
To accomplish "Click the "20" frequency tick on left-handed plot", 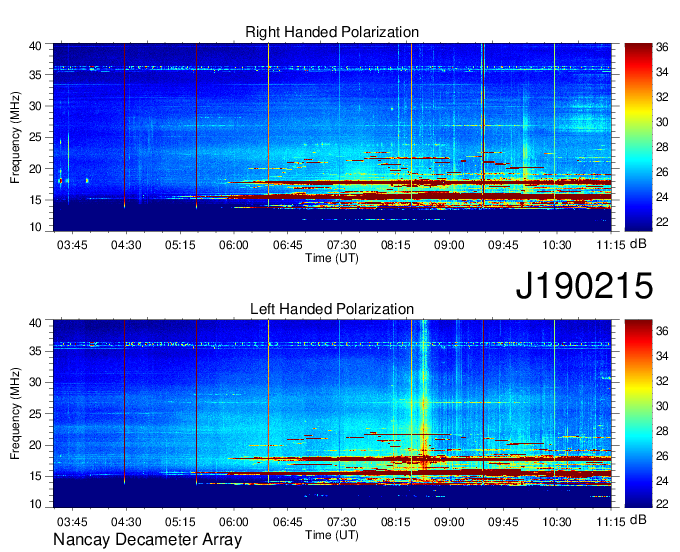I will click(35, 445).
